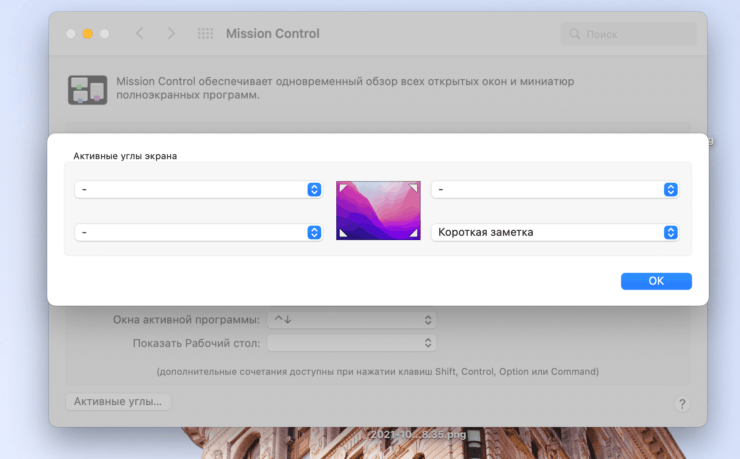Go back with the left chevron
The image size is (740, 459).
point(140,33)
